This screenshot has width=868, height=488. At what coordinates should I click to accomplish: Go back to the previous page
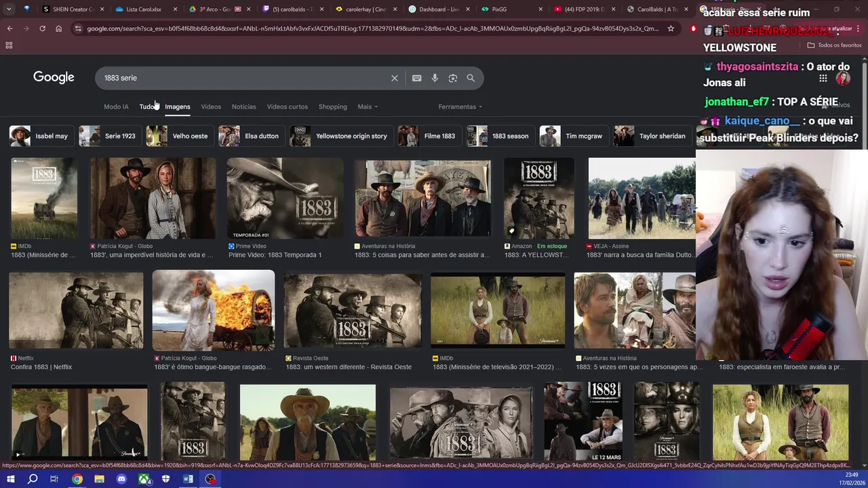pyautogui.click(x=9, y=28)
